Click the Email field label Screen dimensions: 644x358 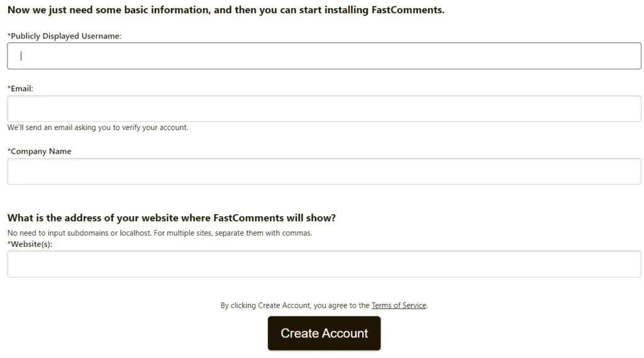[x=22, y=89]
